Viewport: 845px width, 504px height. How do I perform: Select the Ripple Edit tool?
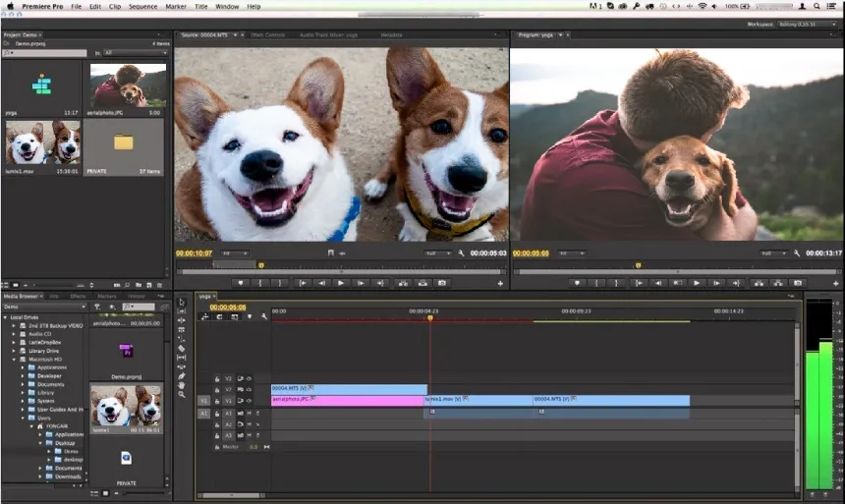(182, 320)
